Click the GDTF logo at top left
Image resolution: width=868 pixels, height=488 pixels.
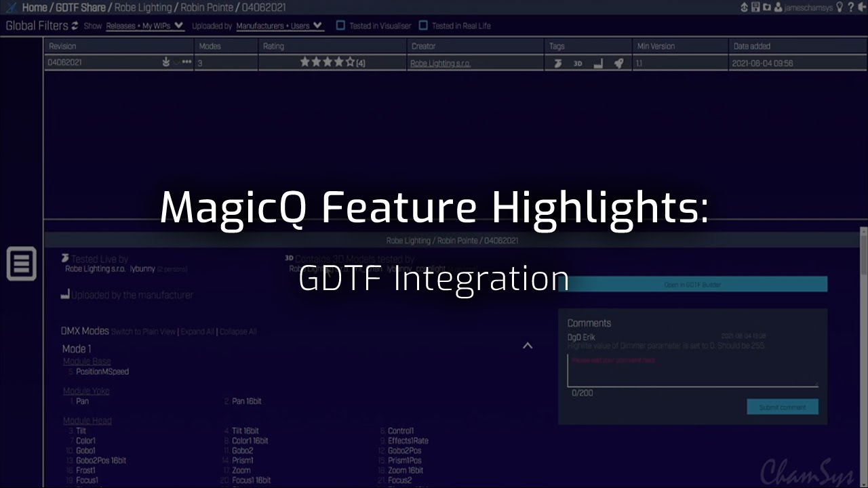tap(11, 7)
